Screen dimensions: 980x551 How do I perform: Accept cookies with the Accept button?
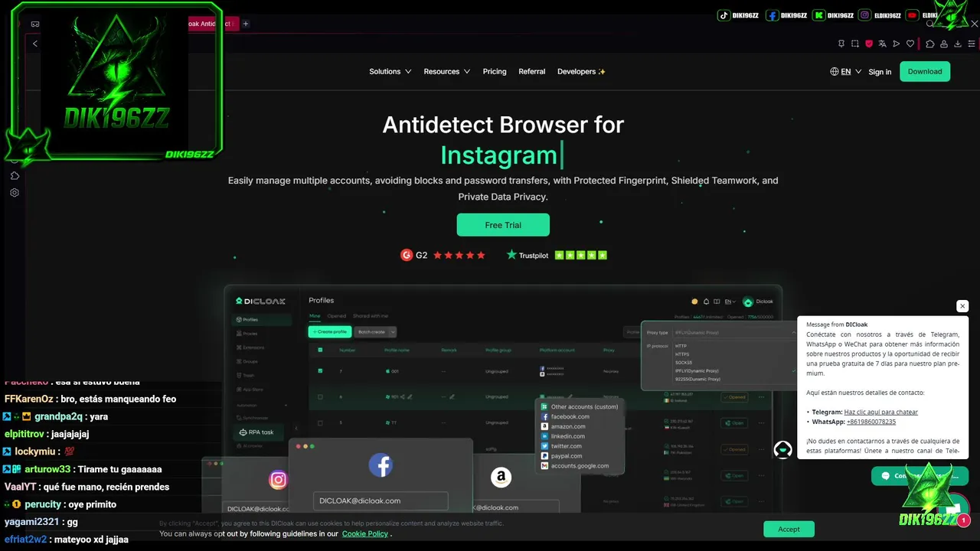(789, 529)
